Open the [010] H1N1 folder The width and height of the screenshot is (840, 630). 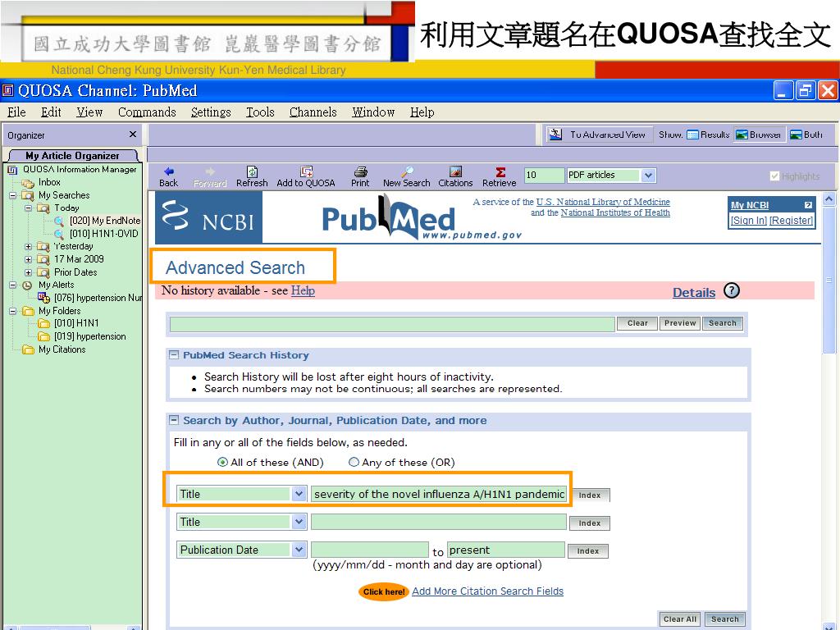coord(76,323)
